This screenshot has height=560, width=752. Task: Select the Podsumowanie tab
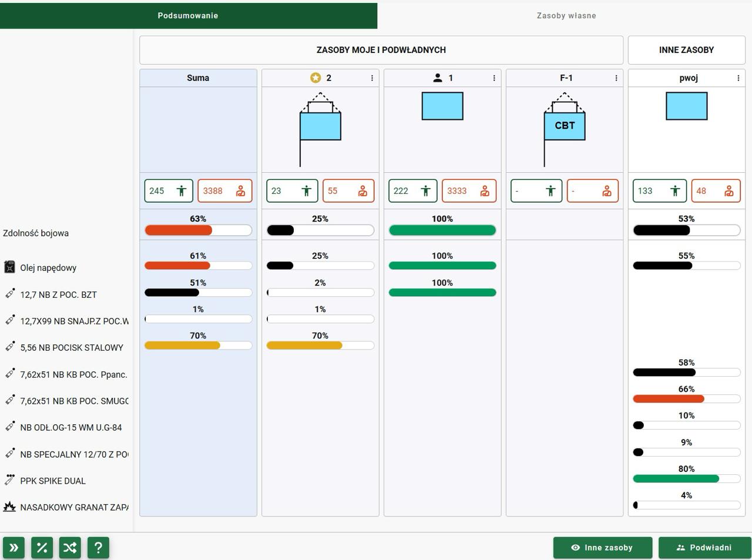click(188, 16)
